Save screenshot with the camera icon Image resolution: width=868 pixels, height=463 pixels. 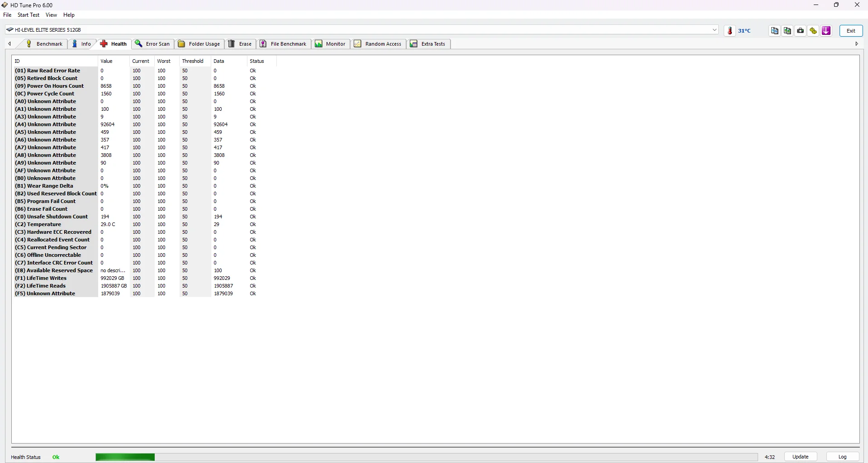pyautogui.click(x=801, y=31)
